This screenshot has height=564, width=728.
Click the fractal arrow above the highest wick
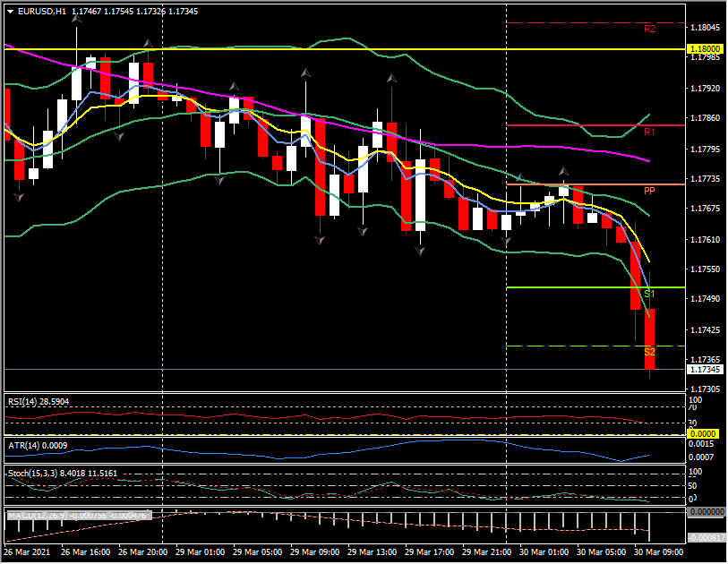[77, 19]
